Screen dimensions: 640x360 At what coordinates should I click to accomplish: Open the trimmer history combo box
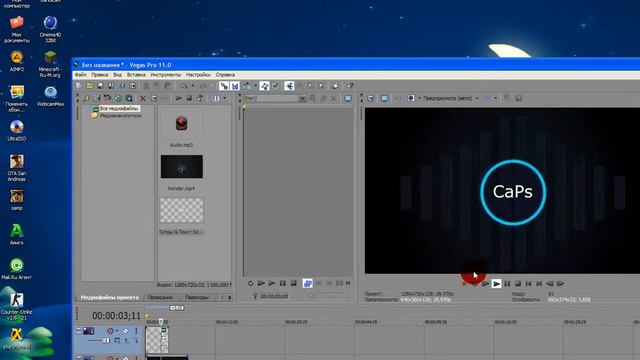275,98
